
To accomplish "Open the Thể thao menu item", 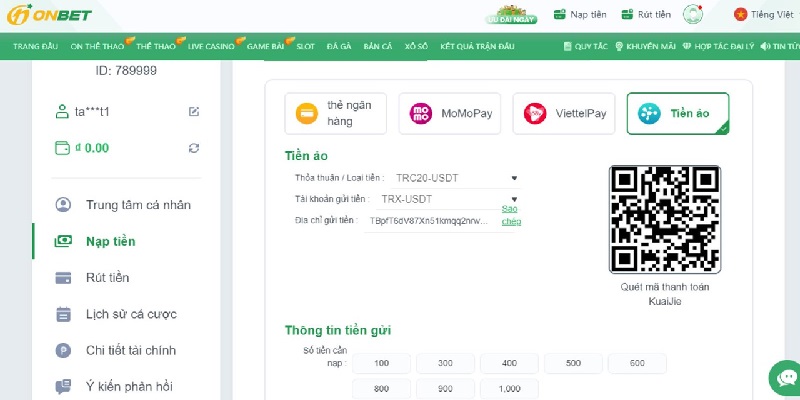I will [156, 46].
